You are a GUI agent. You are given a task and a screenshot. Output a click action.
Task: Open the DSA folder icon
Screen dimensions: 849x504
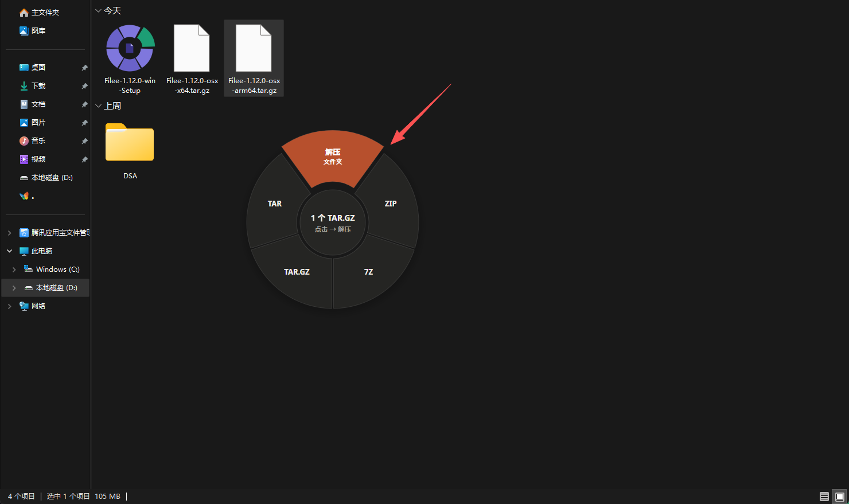pos(130,142)
